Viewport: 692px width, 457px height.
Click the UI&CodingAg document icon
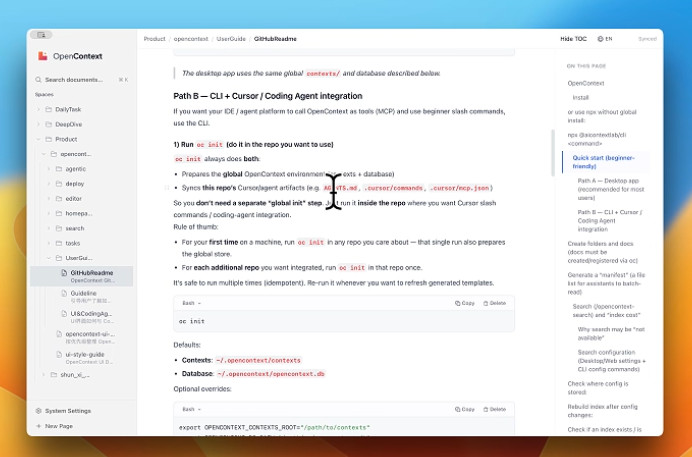point(64,314)
